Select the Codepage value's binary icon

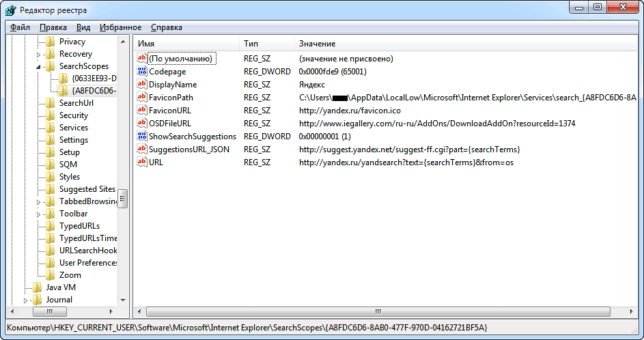pos(141,71)
